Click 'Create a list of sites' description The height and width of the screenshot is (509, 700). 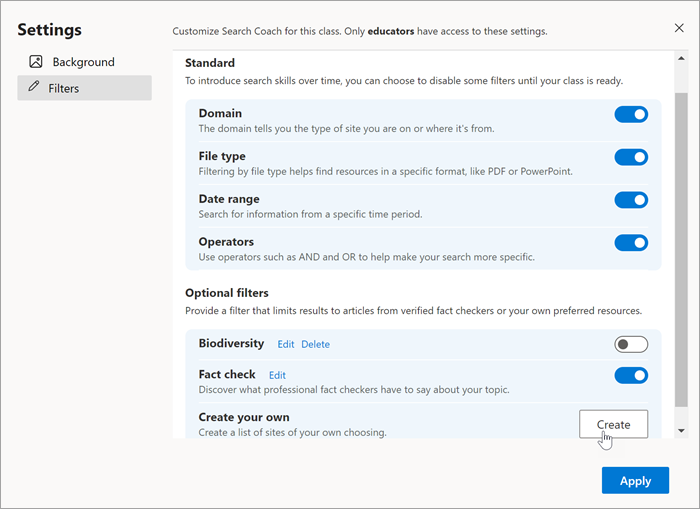292,432
